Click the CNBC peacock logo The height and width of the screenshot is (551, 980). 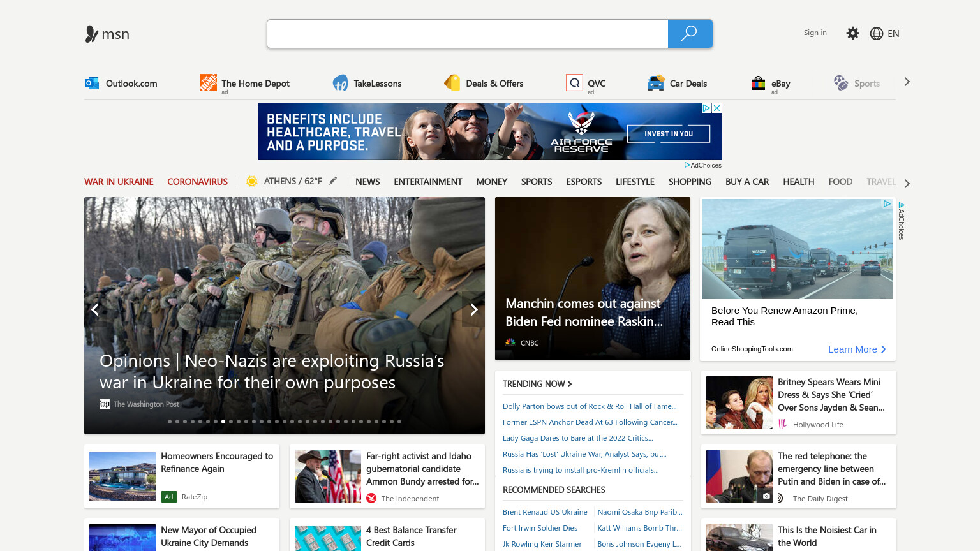[x=510, y=342]
